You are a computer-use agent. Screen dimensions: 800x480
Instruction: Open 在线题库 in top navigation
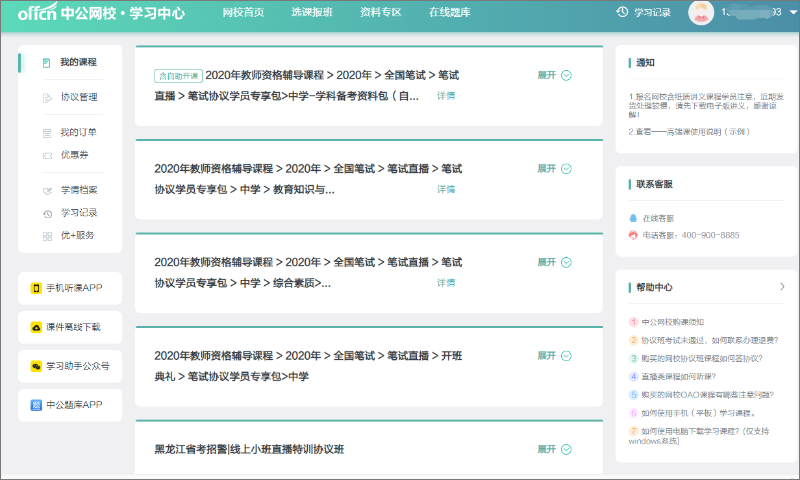(449, 13)
